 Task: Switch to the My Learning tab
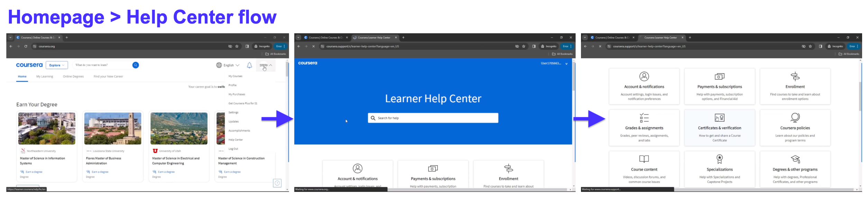[x=45, y=77]
